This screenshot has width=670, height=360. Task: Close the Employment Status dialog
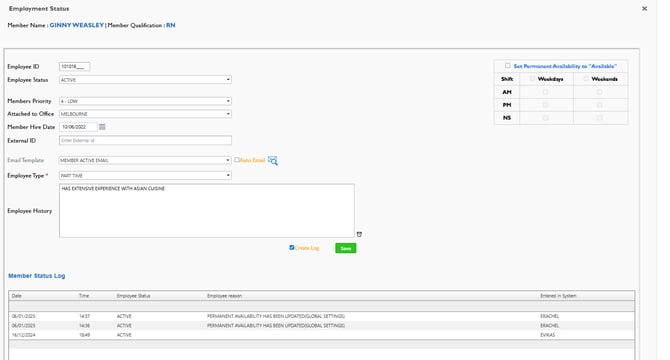[x=644, y=9]
